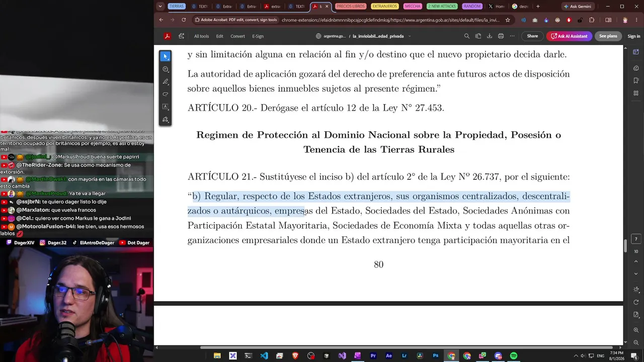Click the download PDF icon
This screenshot has width=644, height=362.
(x=490, y=36)
